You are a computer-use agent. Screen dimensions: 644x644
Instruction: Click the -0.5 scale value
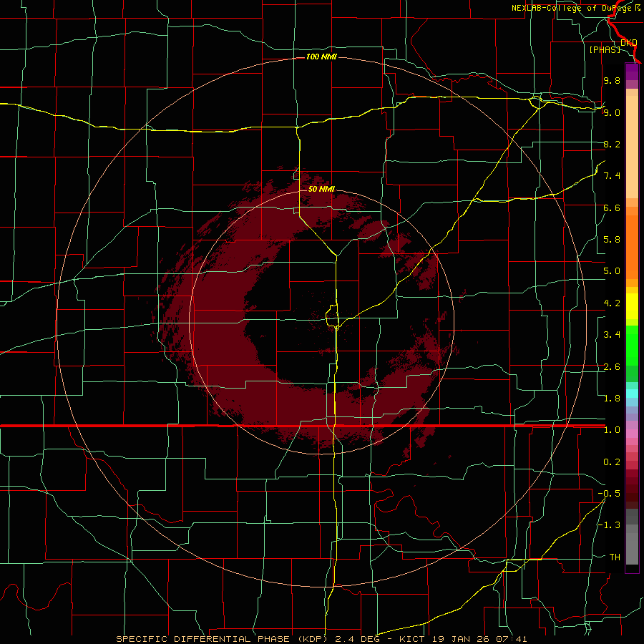coord(609,494)
